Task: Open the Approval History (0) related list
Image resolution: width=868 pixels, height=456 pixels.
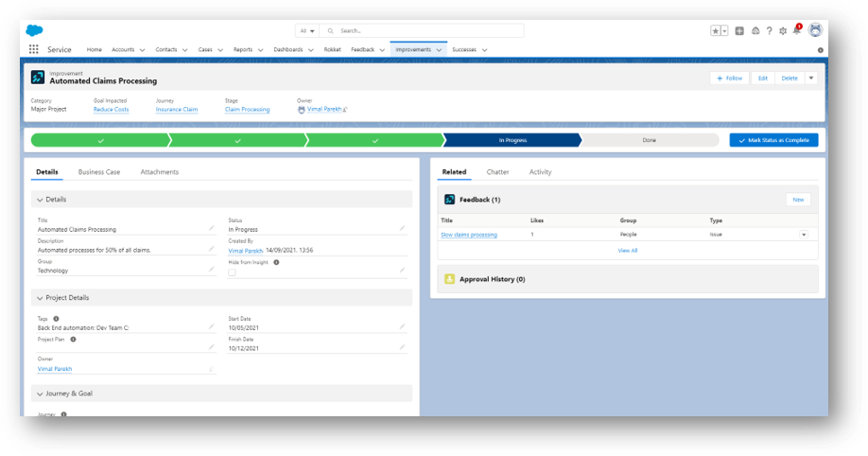Action: (492, 279)
